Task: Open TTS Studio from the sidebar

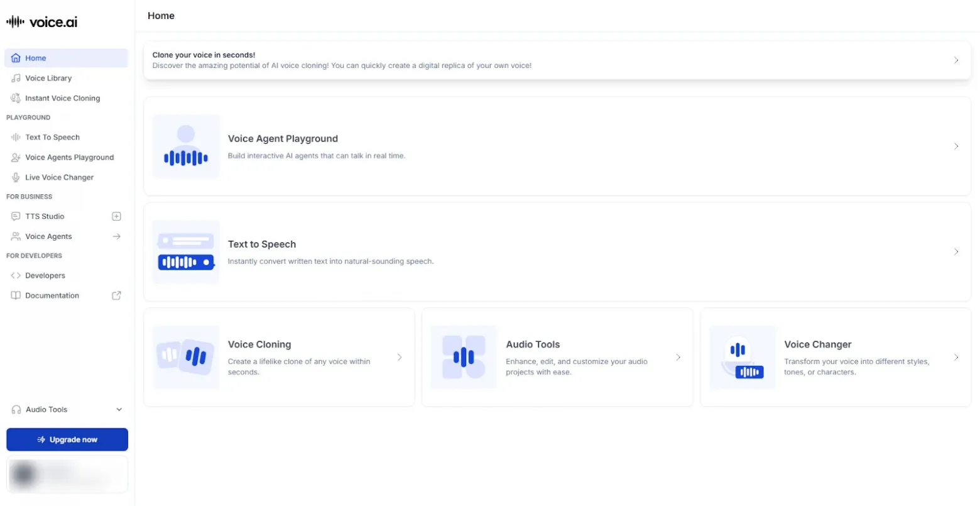Action: [x=45, y=216]
